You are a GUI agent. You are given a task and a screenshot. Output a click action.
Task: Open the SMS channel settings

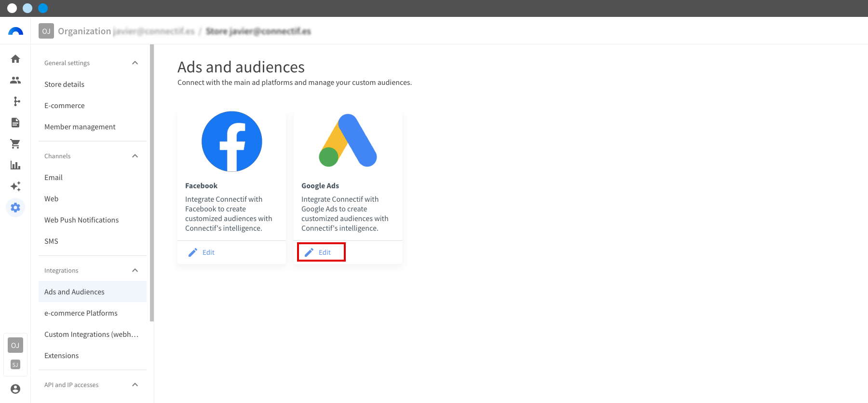coord(93,241)
